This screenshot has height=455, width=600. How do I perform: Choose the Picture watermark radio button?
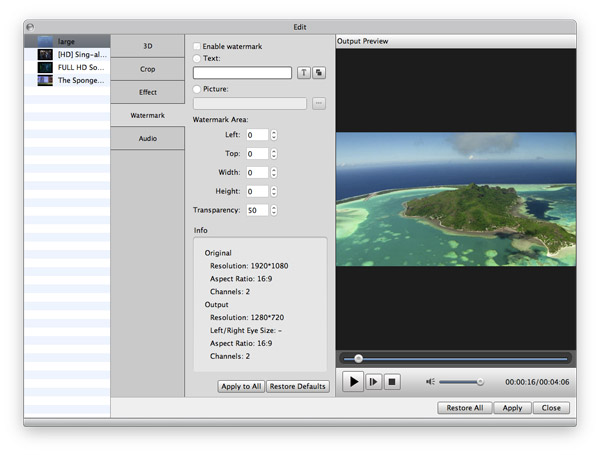tap(196, 89)
